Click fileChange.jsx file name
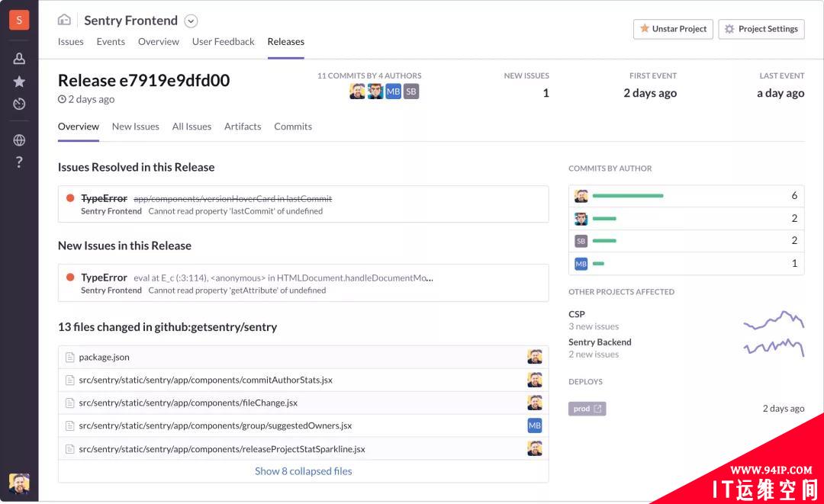824x504 pixels. pos(188,403)
